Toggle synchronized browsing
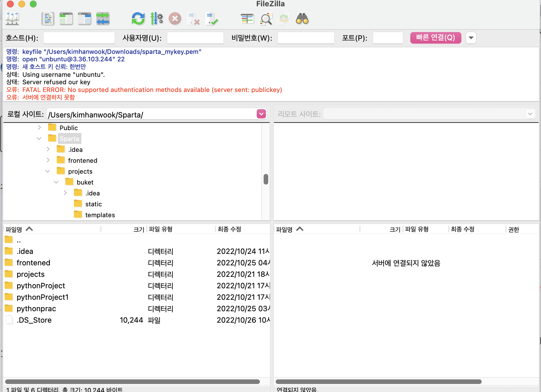 tap(284, 19)
